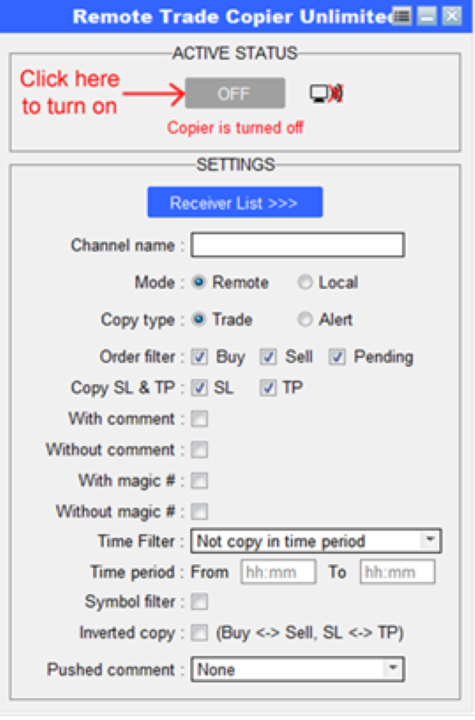Viewport: 475px width, 720px height.
Task: Click the Time period From field
Action: point(278,572)
